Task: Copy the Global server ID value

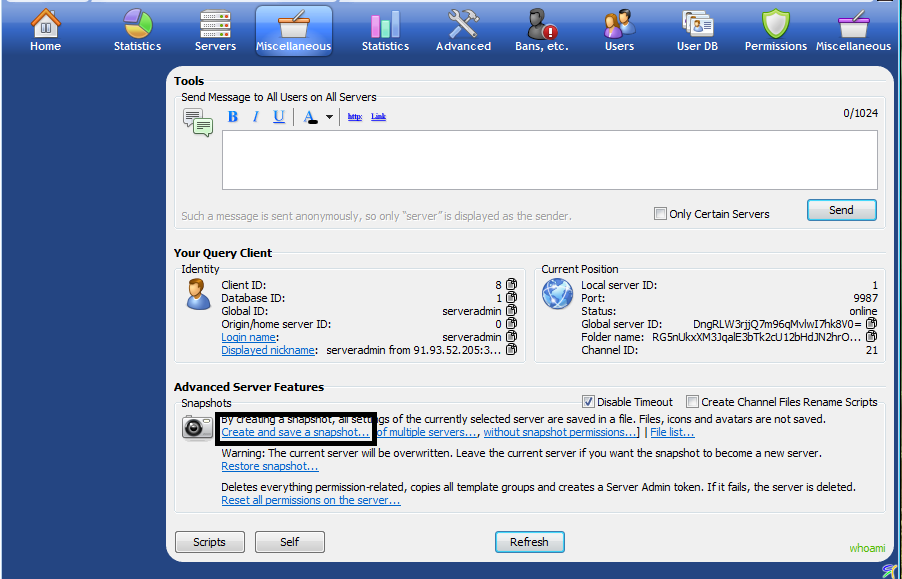Action: 872,324
